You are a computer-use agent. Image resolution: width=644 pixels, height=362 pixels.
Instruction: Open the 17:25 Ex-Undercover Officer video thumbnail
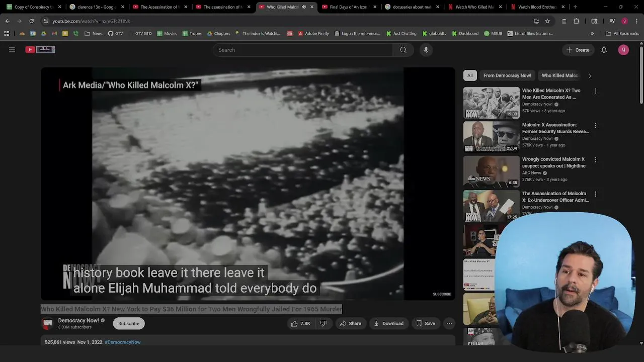pos(491,205)
